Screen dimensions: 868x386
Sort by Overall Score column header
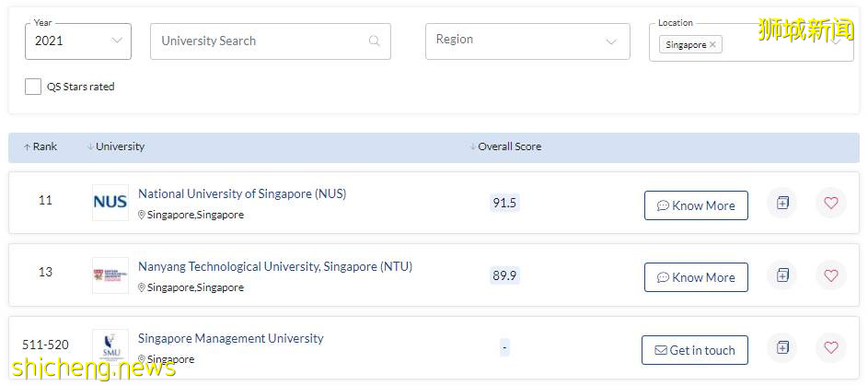507,147
